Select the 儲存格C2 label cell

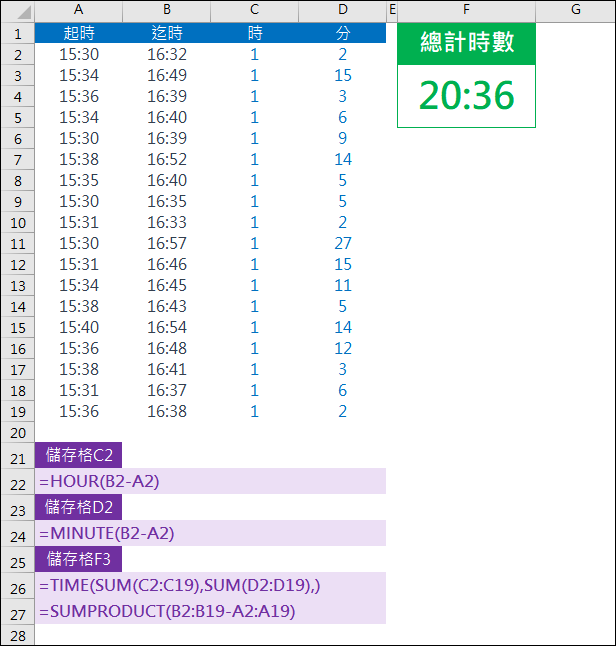pyautogui.click(x=78, y=455)
